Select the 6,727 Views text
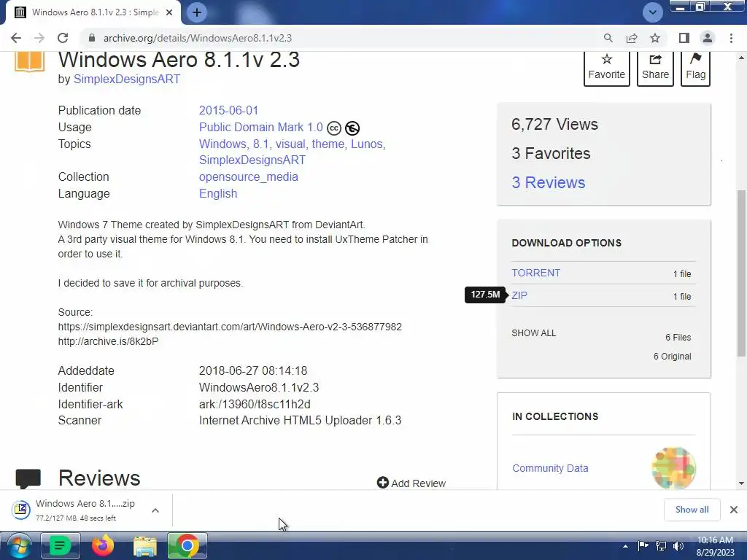The height and width of the screenshot is (560, 747). click(x=554, y=124)
